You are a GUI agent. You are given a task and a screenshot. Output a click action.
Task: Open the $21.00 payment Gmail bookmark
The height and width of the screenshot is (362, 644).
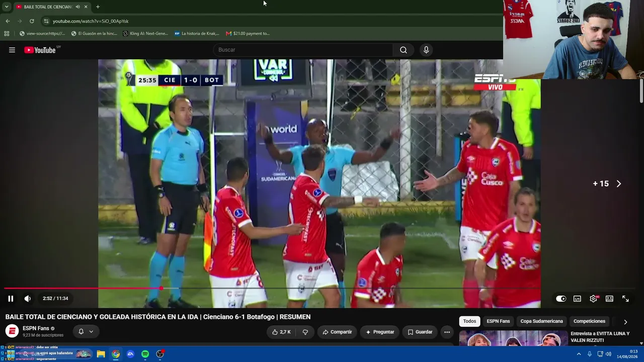pos(248,34)
